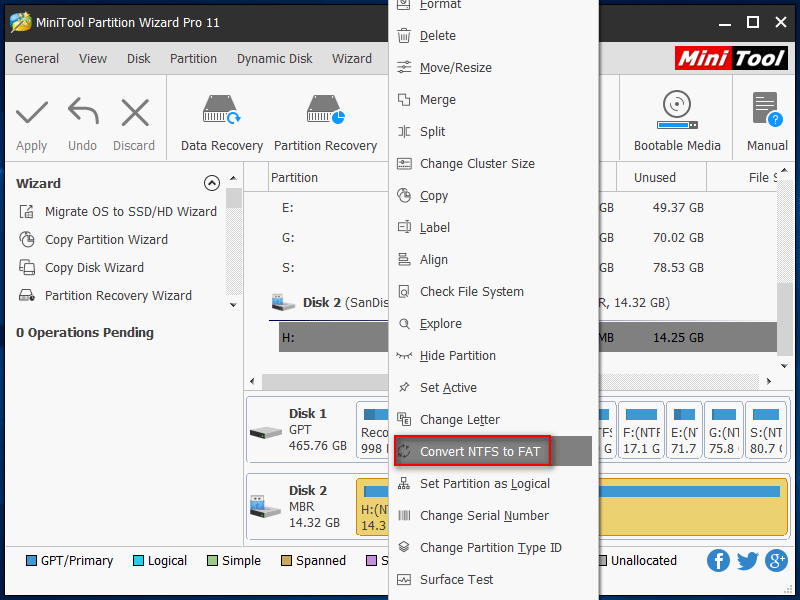Viewport: 800px width, 600px height.
Task: Select F: partition block in Disk 1 map
Action: [641, 430]
